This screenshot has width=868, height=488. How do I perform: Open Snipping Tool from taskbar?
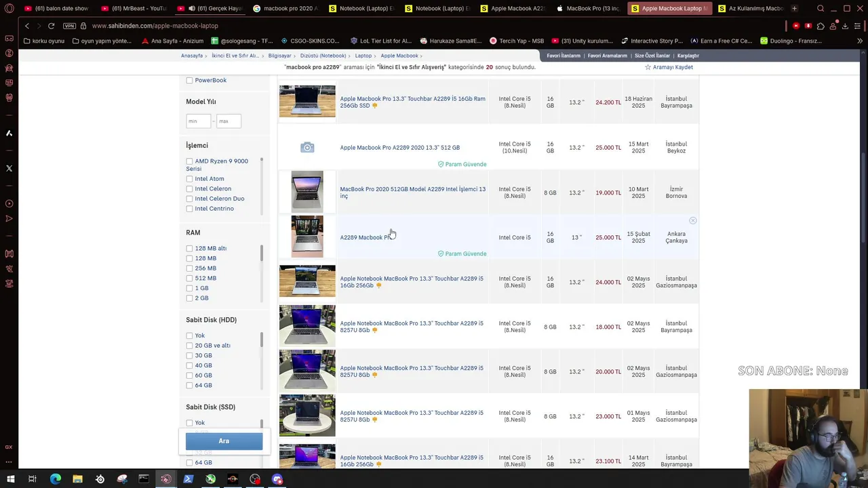point(122,479)
